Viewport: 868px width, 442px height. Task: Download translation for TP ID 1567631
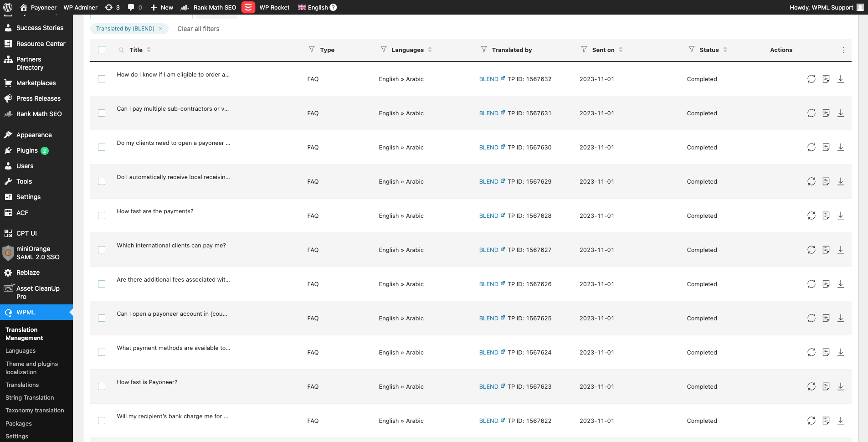[841, 113]
